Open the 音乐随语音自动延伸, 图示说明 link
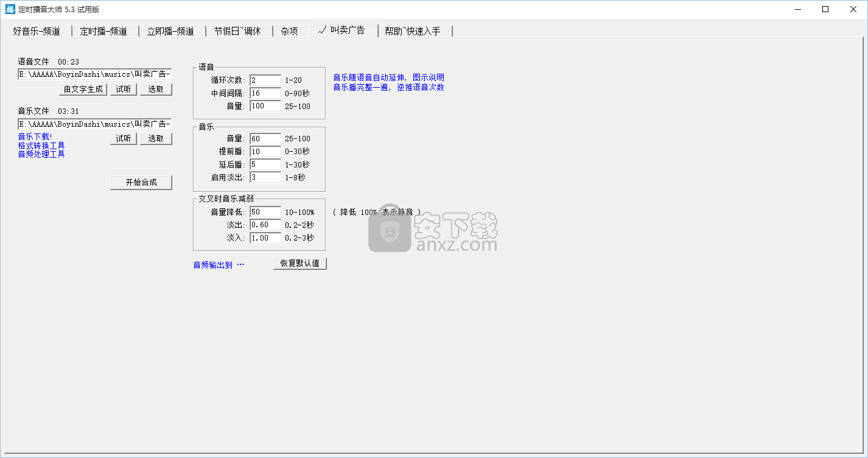This screenshot has height=458, width=868. tap(388, 77)
